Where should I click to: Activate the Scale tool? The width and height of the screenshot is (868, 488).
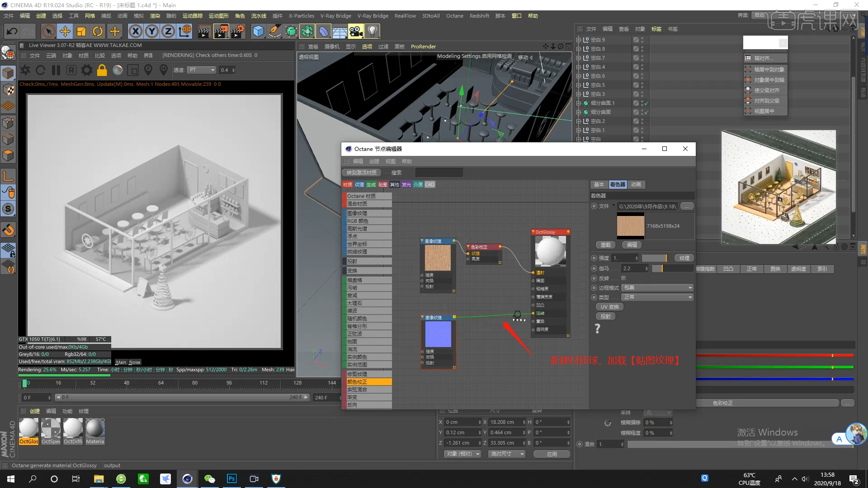(81, 31)
